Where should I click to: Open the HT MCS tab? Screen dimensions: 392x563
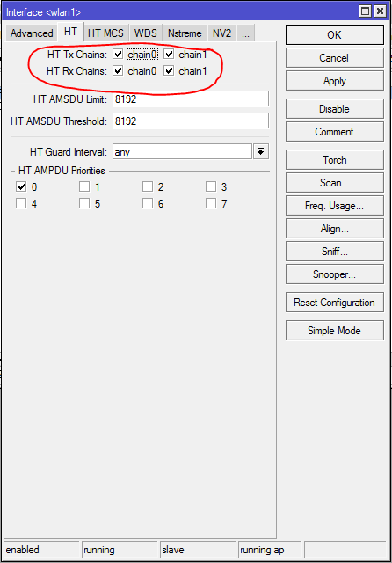105,33
